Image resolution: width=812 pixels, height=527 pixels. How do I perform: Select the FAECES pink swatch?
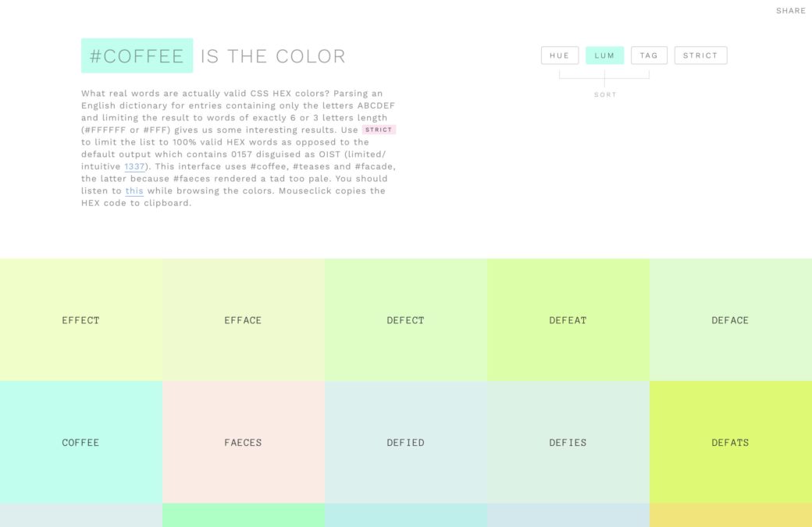(x=244, y=442)
